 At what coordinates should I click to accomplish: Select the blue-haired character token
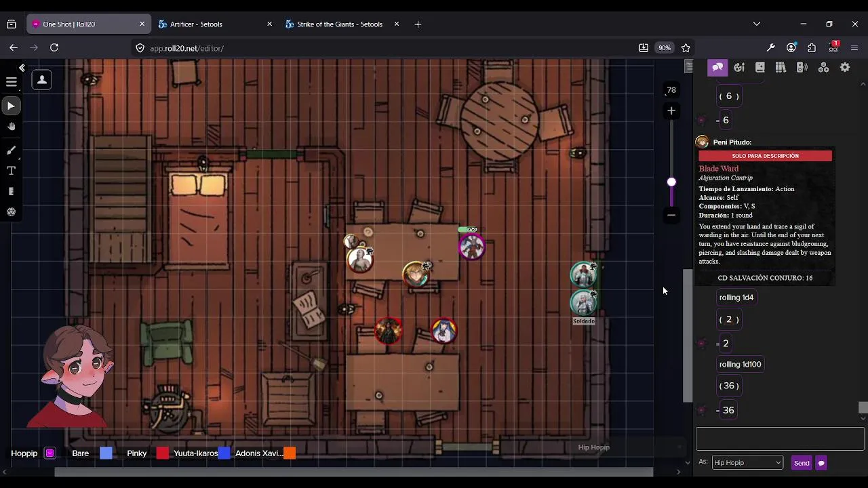(x=444, y=331)
